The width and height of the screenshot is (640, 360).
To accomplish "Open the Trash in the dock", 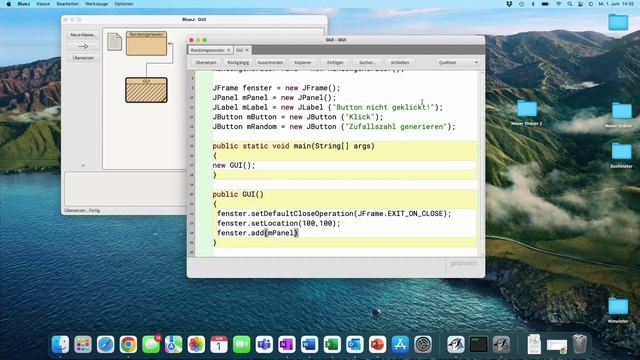I will (580, 344).
